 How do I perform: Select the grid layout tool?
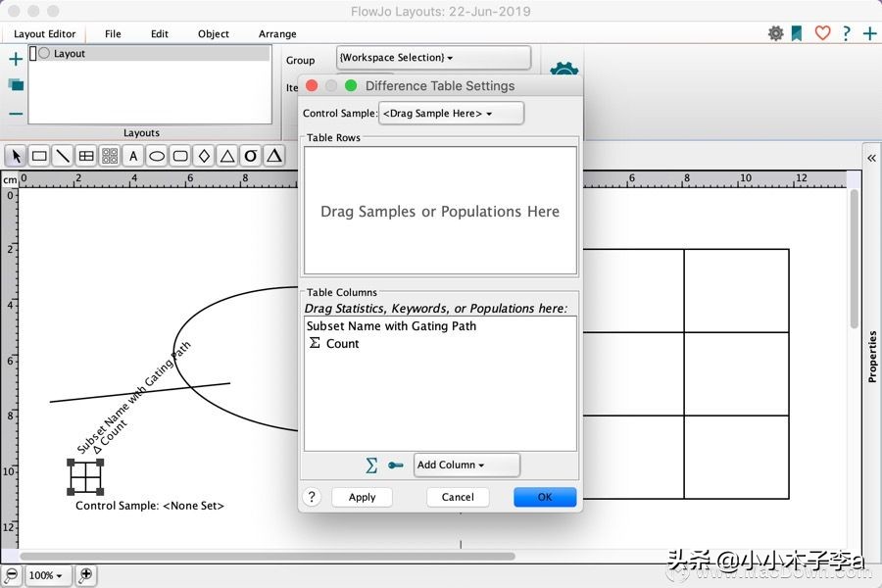(x=110, y=156)
